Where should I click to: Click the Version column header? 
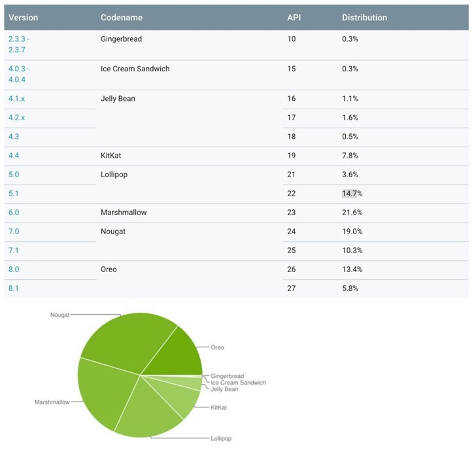tap(23, 18)
